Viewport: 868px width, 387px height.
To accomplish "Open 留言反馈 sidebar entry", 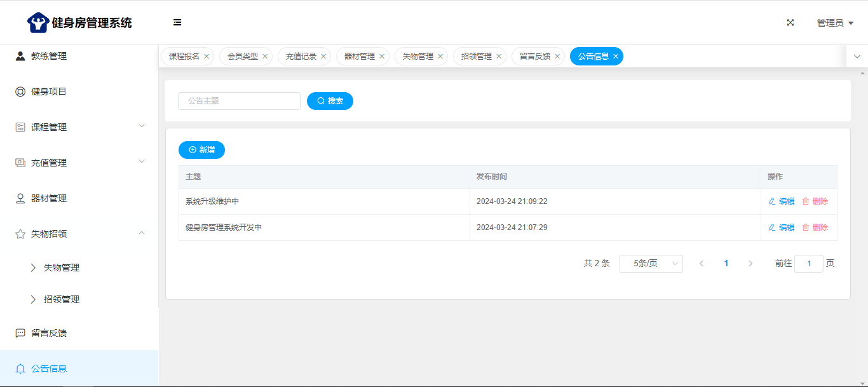I will tap(49, 333).
